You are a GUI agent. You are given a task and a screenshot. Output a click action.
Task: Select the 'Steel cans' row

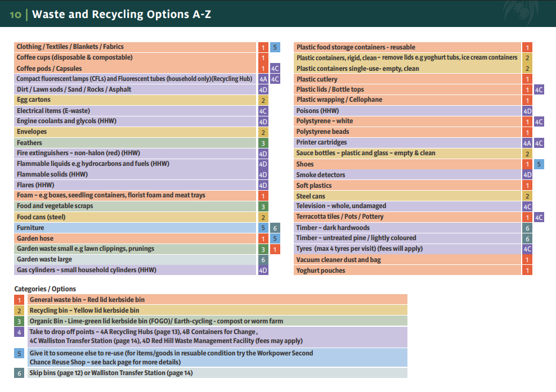407,196
